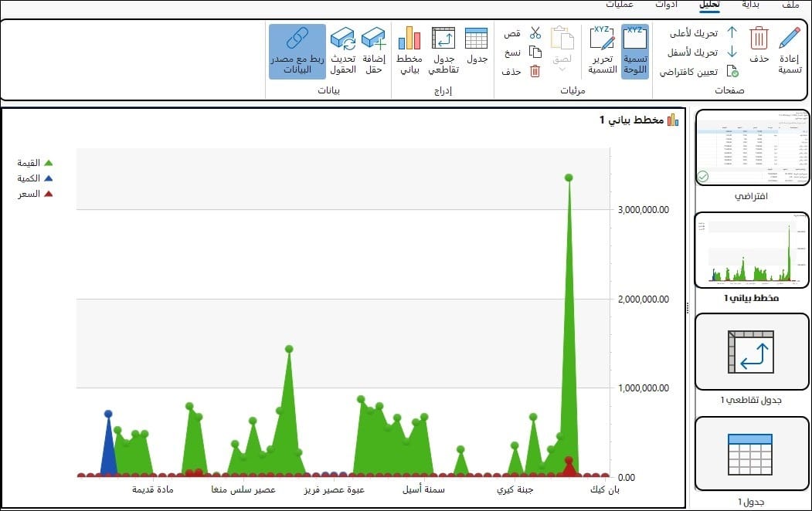Toggle القيمة series in legend
This screenshot has height=511, width=812.
(36, 163)
